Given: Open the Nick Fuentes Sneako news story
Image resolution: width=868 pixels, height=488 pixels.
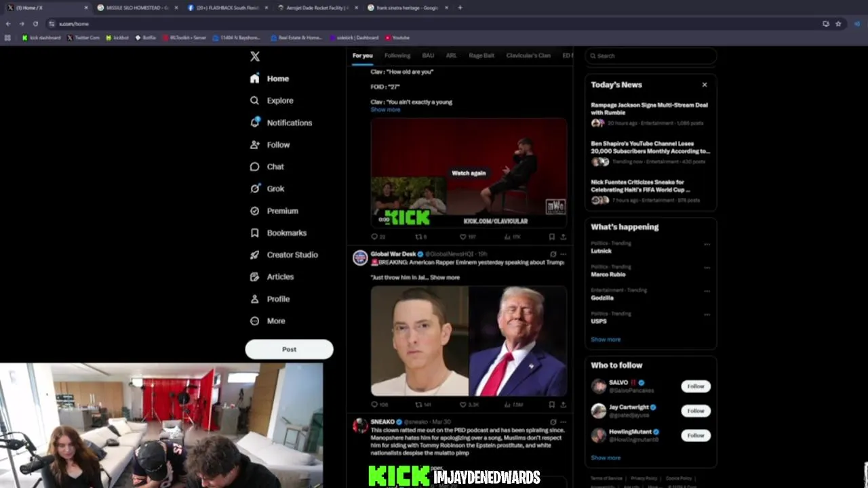Looking at the screenshot, I should [650, 191].
